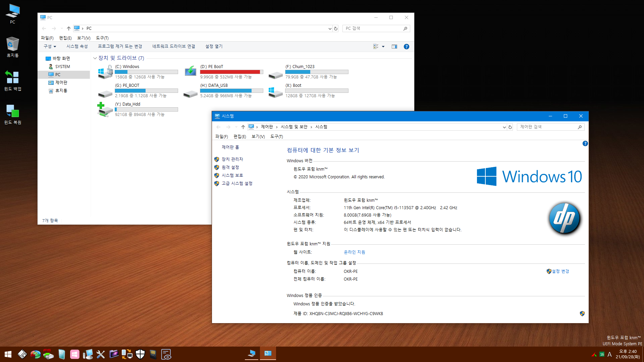Open 보기(V) menu in PC window
Image resolution: width=644 pixels, height=362 pixels.
[84, 38]
